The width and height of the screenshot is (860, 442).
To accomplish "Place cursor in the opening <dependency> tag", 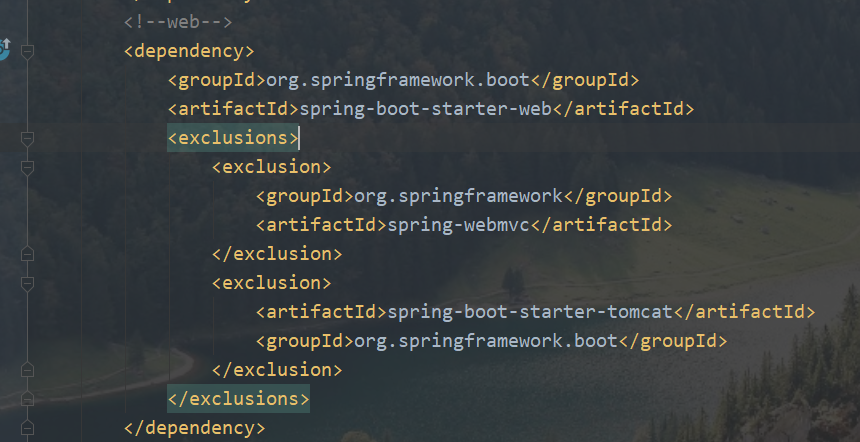I will 189,52.
